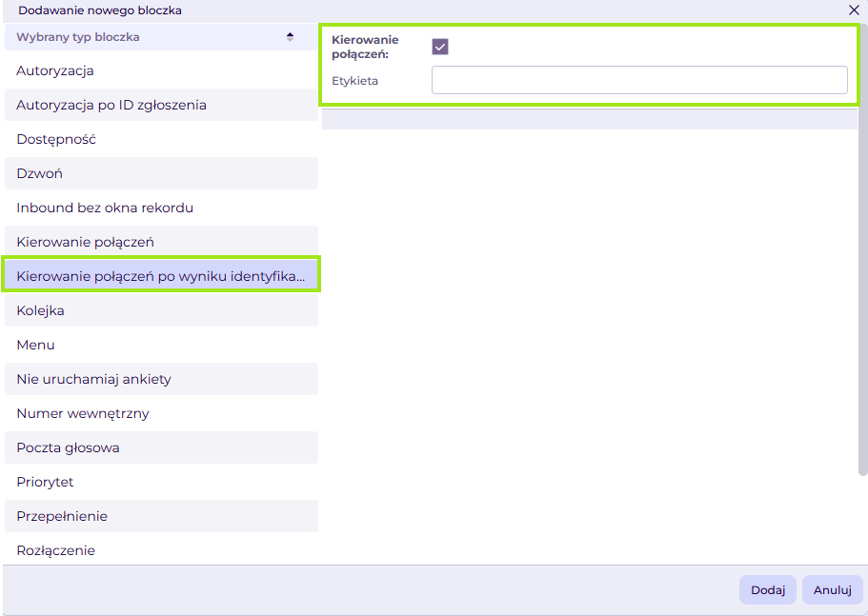Screen dimensions: 868x616
Task: Select Poczta głosowa entry
Action: [x=161, y=447]
